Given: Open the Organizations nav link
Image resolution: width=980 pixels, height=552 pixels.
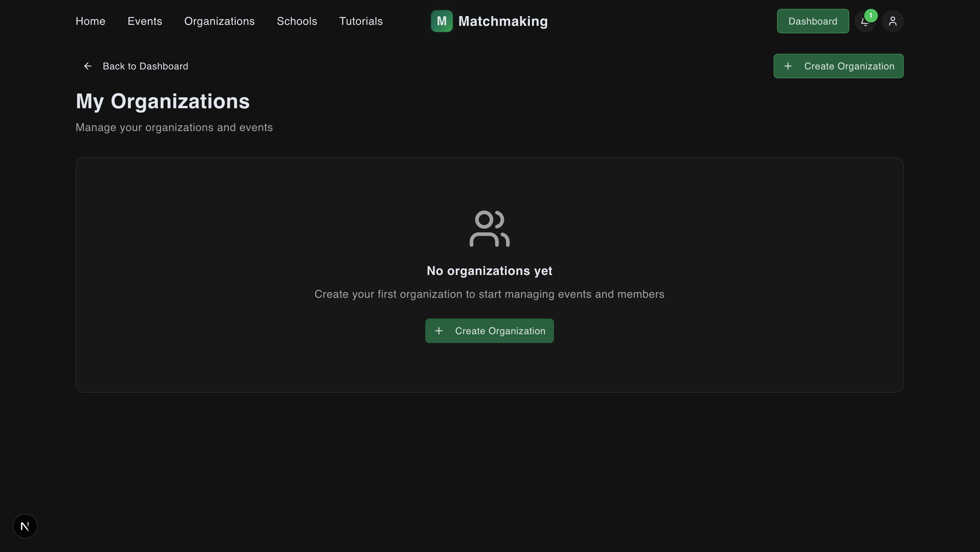Looking at the screenshot, I should click(x=220, y=21).
